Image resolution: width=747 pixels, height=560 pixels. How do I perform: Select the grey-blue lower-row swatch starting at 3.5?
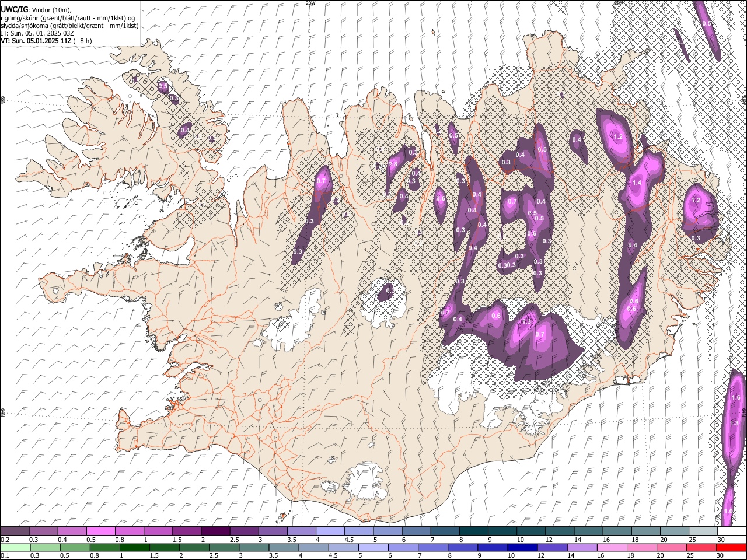[x=284, y=547]
